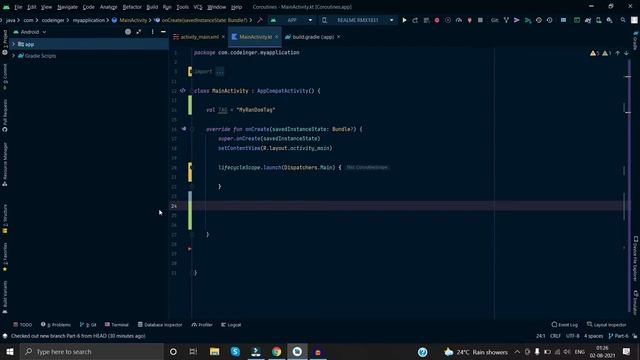Image resolution: width=640 pixels, height=360 pixels.
Task: Click the myapplication breadcrumb
Action: tap(89, 20)
